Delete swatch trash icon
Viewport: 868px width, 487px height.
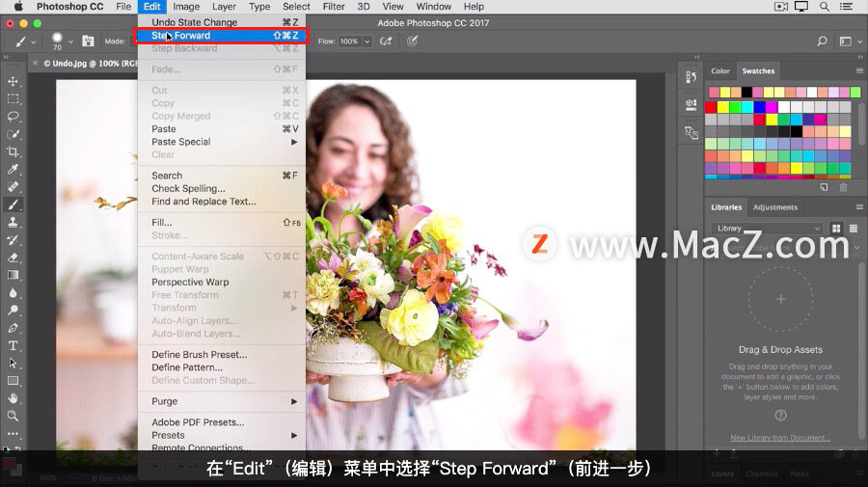point(843,188)
